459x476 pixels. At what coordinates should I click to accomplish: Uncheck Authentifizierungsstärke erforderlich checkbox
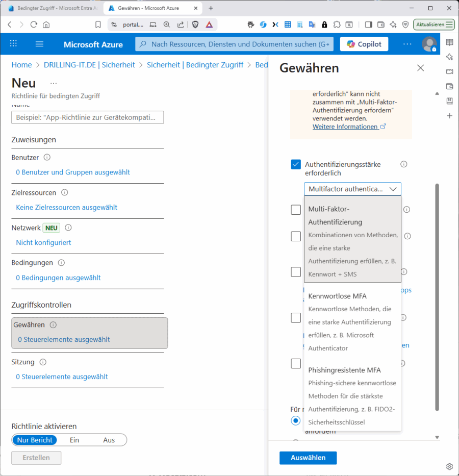296,164
